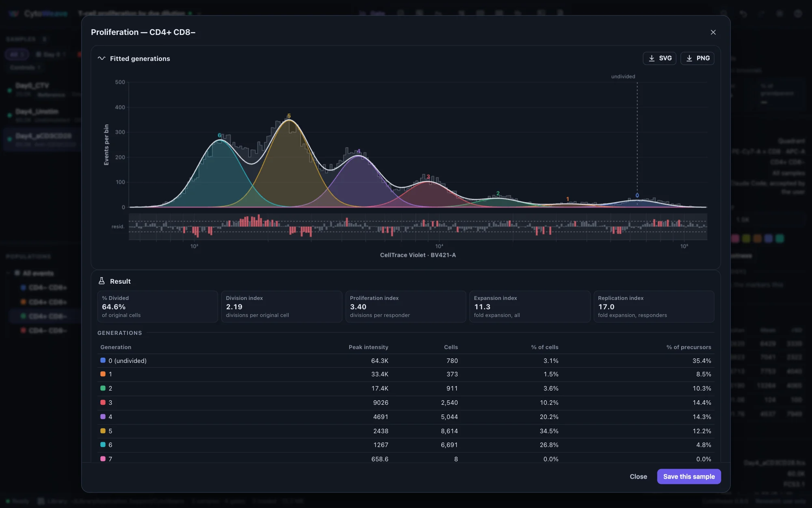Click the Close button
The image size is (812, 508).
coord(638,476)
